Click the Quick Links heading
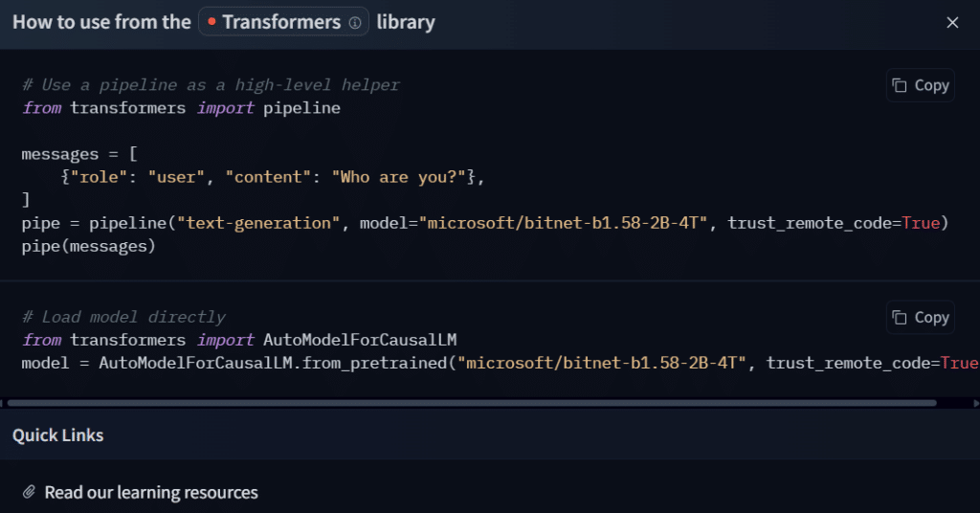This screenshot has width=980, height=513. click(x=58, y=435)
